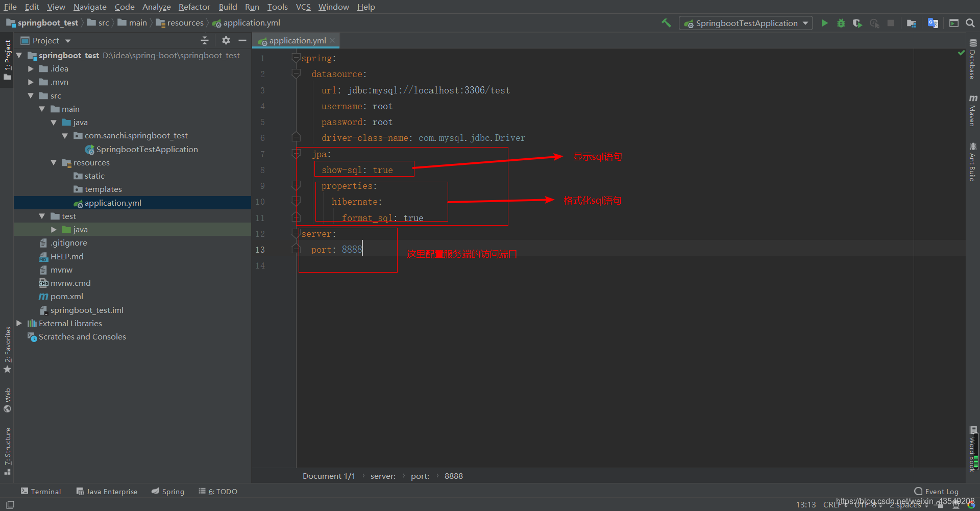Open the SpringbootTestApplication run configuration dropdown

coord(746,23)
